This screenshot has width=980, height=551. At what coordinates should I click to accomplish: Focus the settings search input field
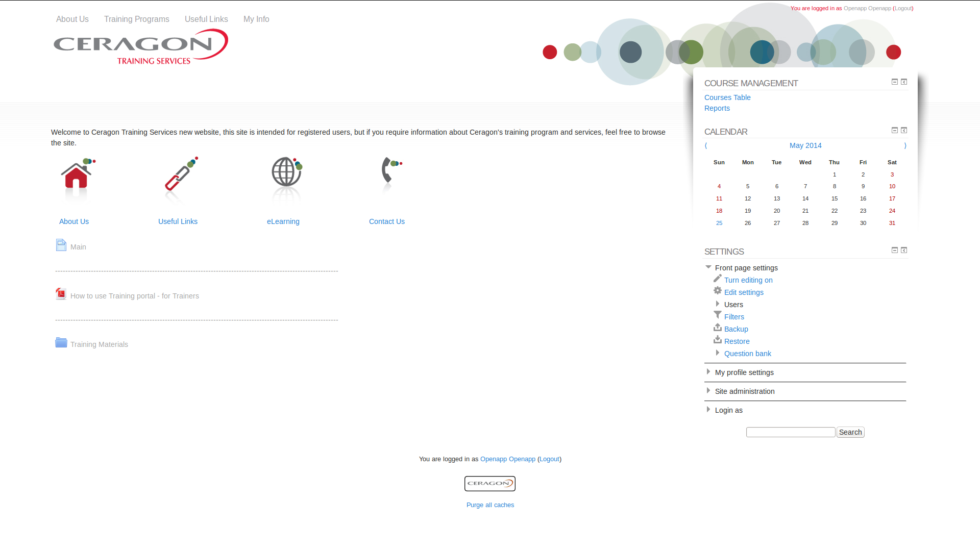[x=791, y=432]
